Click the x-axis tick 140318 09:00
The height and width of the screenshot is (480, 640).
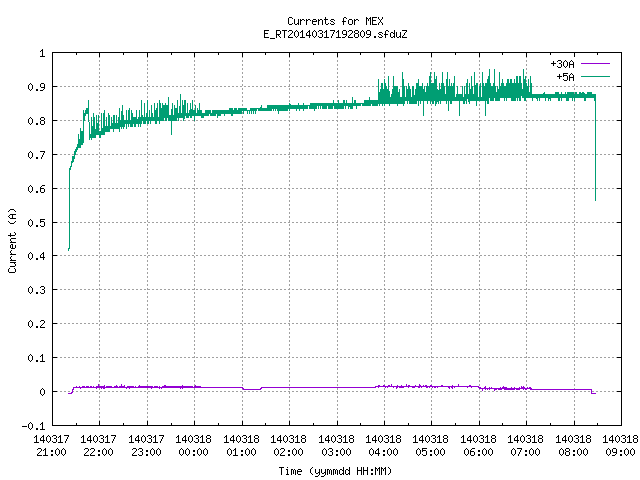(620, 446)
